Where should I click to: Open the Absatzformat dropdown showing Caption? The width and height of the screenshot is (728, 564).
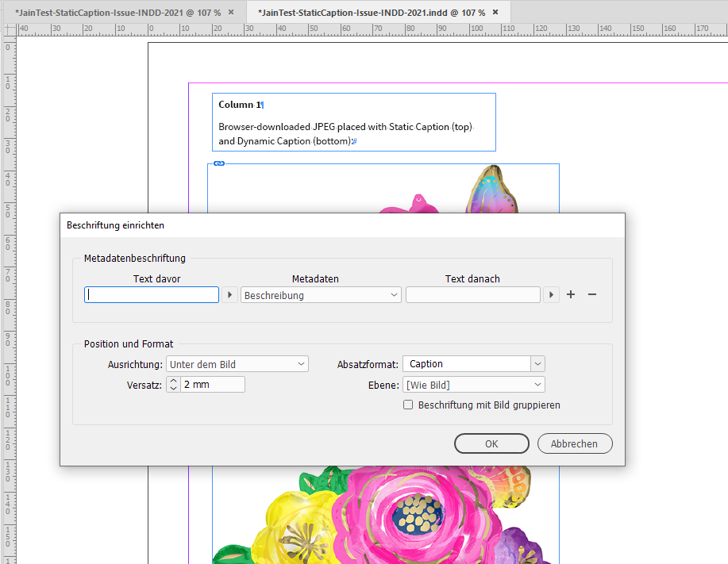(x=473, y=363)
